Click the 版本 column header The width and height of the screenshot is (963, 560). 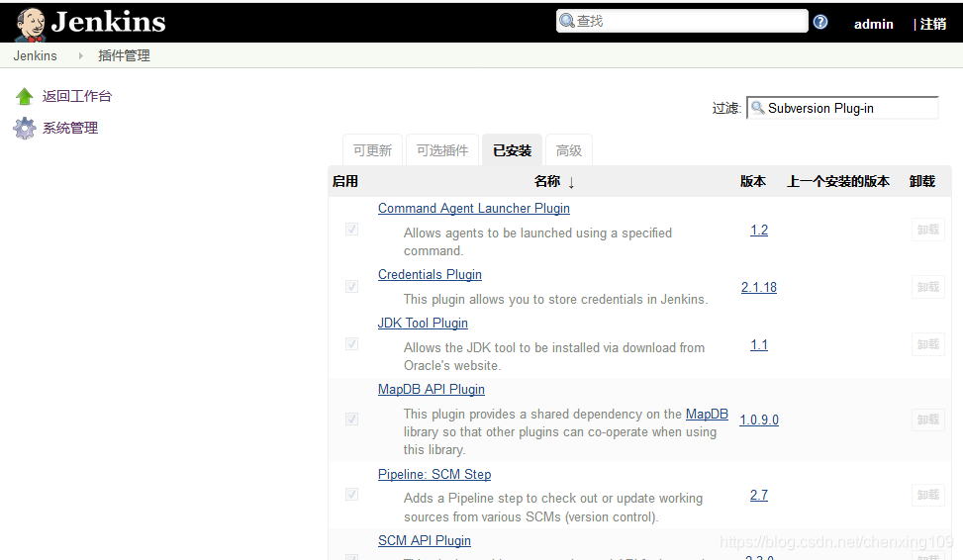tap(753, 181)
